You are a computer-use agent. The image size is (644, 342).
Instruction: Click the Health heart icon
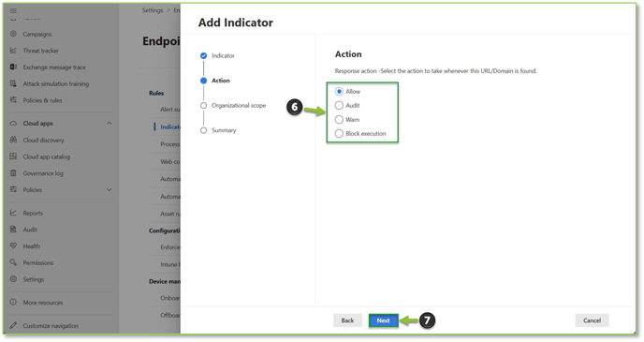tap(13, 245)
